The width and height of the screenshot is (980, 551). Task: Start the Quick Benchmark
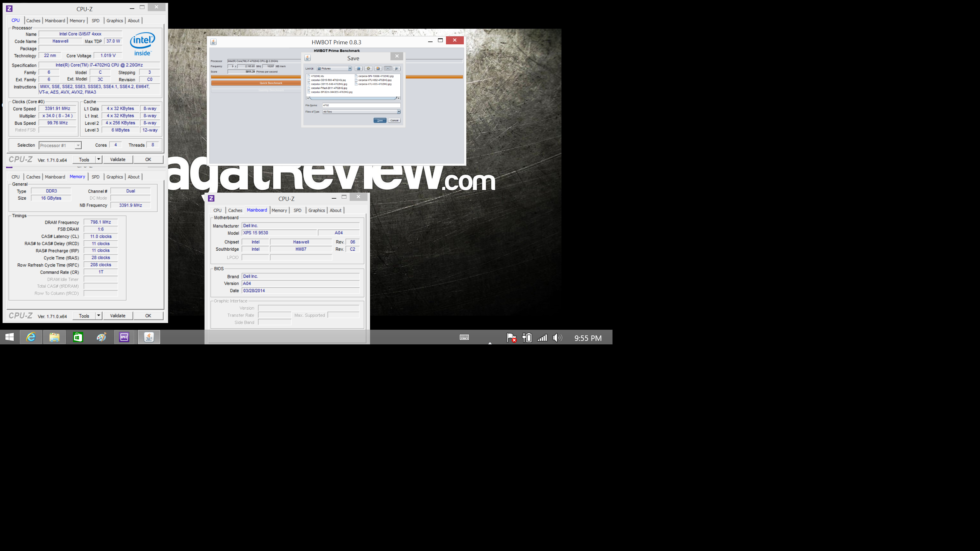click(256, 83)
